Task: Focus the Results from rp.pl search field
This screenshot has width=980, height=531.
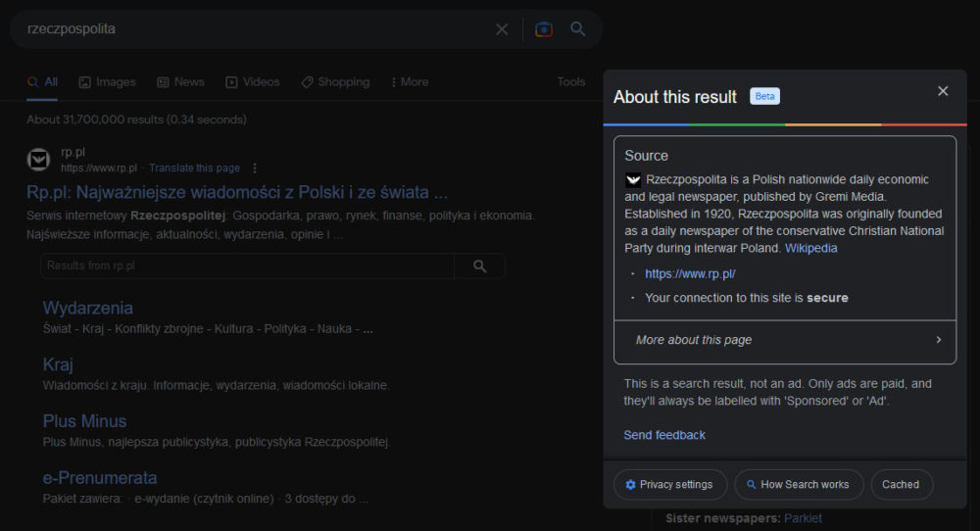Action: pos(248,266)
